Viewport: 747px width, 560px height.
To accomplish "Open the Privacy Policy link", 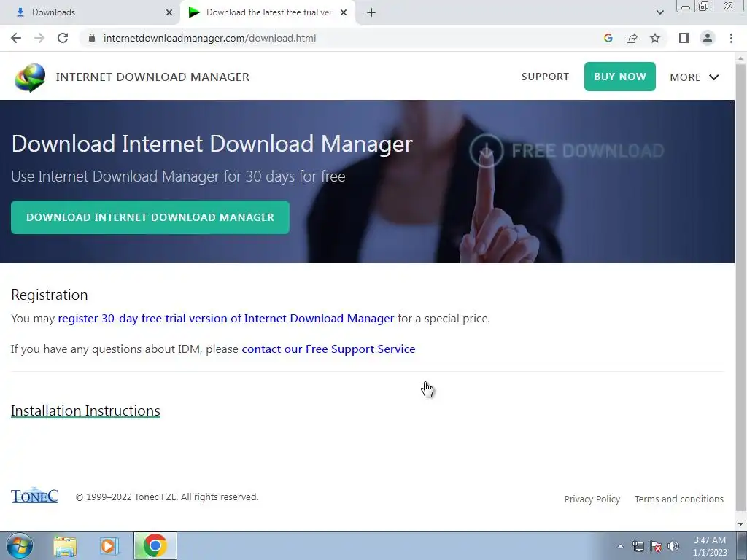I will (x=592, y=499).
